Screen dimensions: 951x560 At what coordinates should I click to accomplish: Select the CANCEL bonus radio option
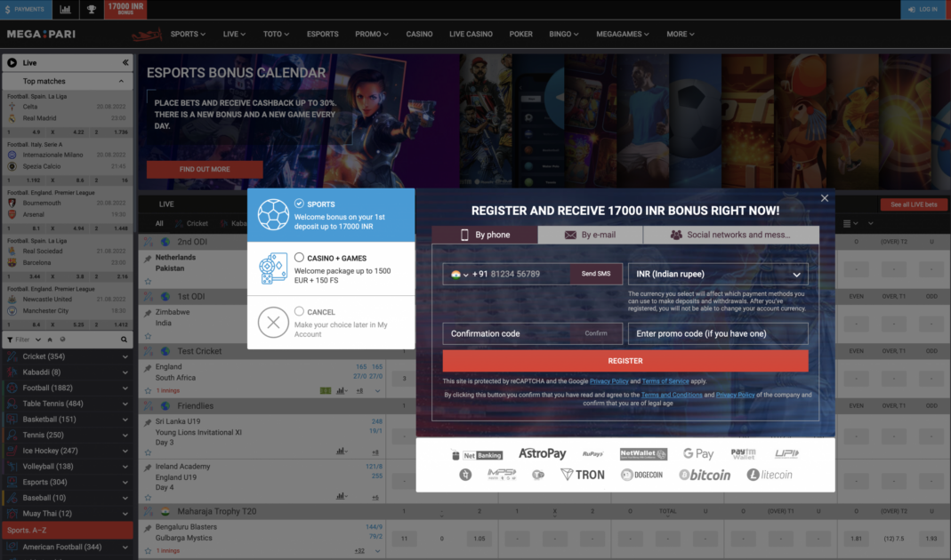tap(299, 311)
